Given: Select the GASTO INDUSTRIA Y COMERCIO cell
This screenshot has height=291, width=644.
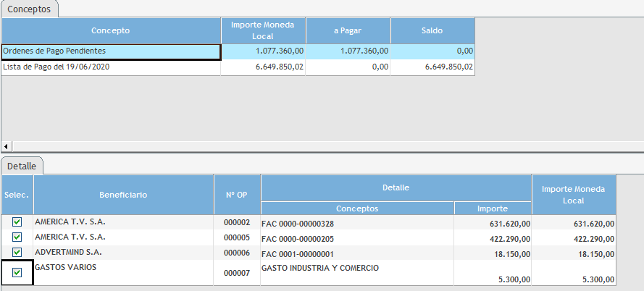Looking at the screenshot, I should 357,268.
